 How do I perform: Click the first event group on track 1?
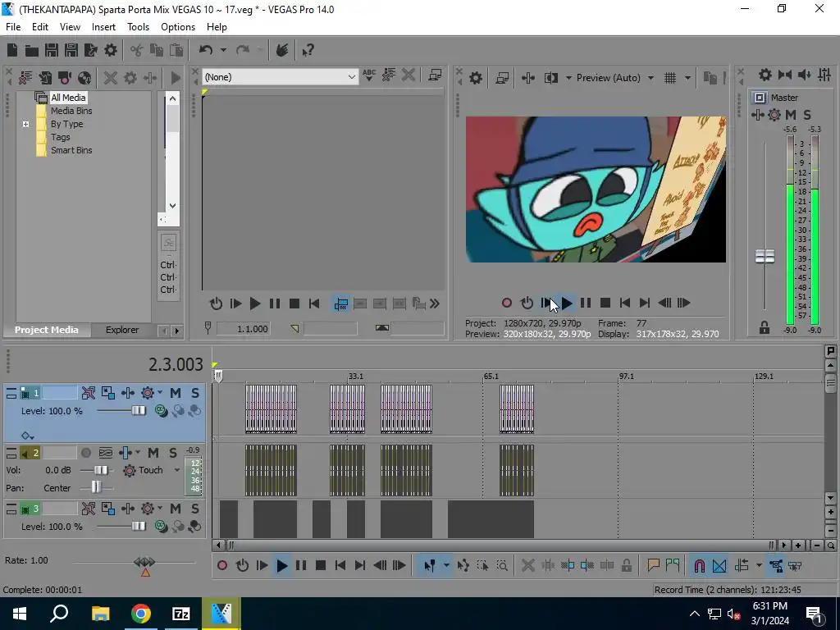point(271,409)
